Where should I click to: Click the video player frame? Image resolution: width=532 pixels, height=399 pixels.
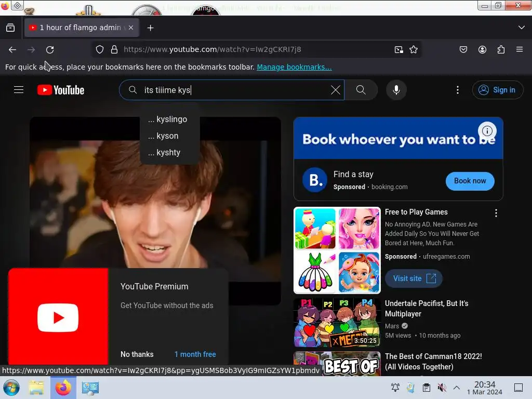point(155,211)
